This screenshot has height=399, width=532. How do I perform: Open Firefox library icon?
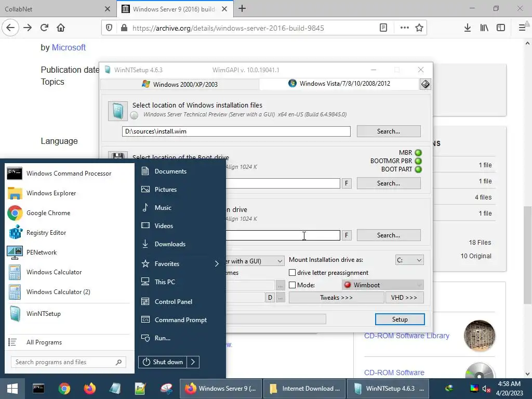(484, 28)
